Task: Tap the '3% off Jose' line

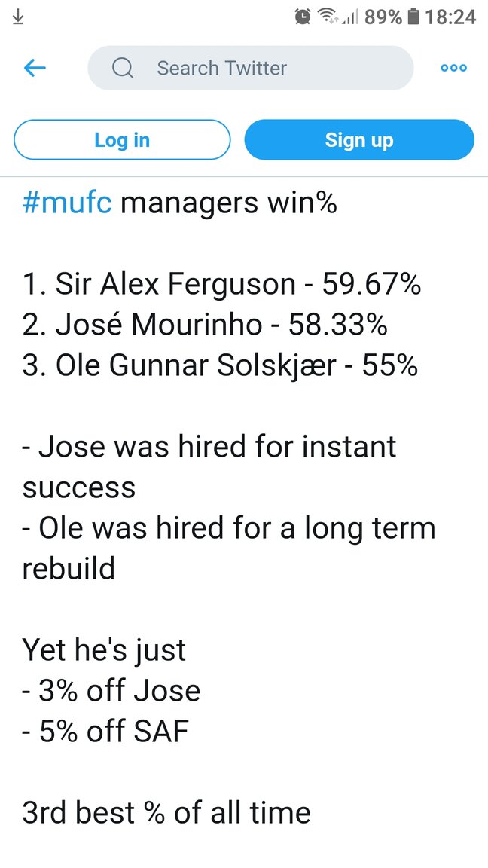Action: click(111, 691)
